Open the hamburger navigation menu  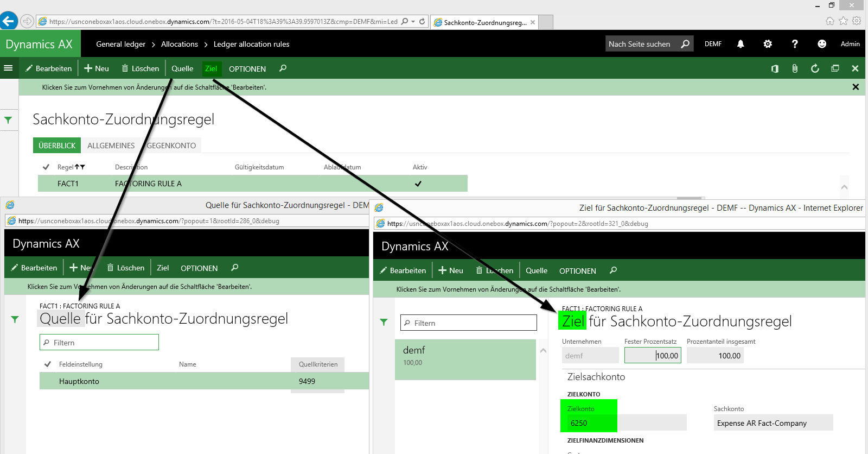pyautogui.click(x=8, y=68)
